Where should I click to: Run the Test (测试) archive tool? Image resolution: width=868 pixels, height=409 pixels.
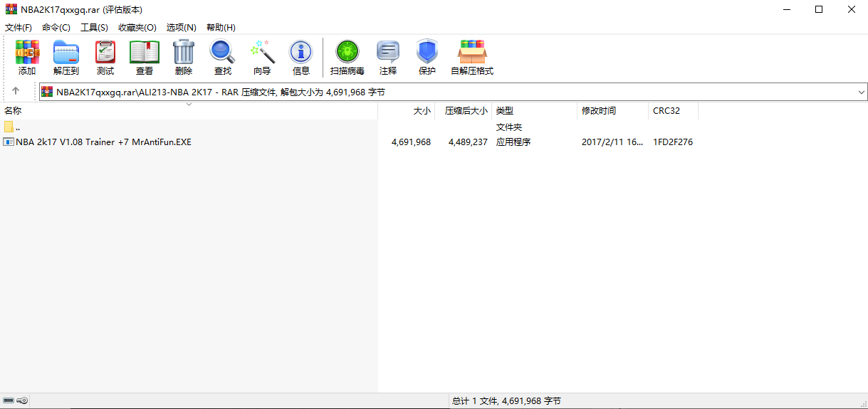point(105,58)
